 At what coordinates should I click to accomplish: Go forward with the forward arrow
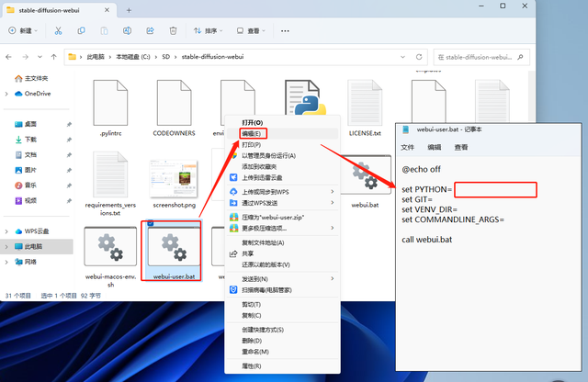[25, 57]
